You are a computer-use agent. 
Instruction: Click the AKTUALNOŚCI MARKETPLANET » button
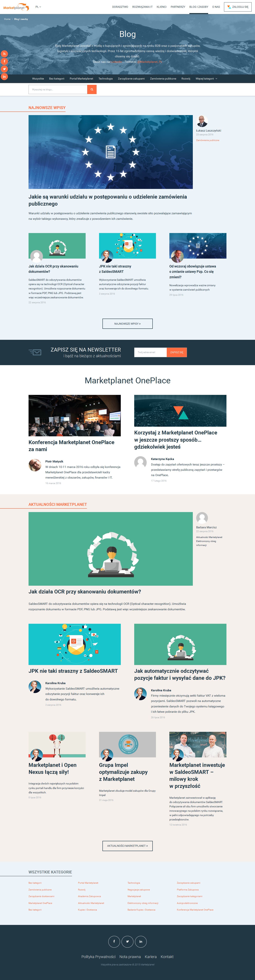pyautogui.click(x=127, y=846)
